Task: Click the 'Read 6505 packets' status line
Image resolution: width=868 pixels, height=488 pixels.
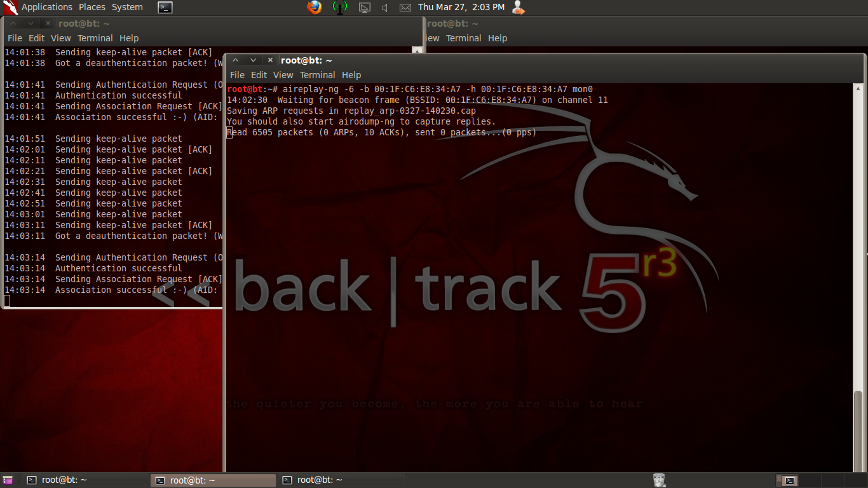Action: coord(382,132)
